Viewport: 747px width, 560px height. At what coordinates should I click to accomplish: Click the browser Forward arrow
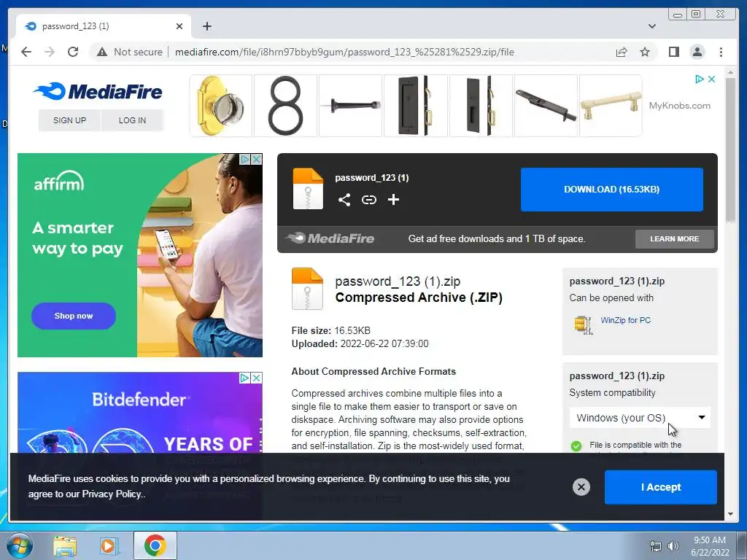[x=50, y=52]
